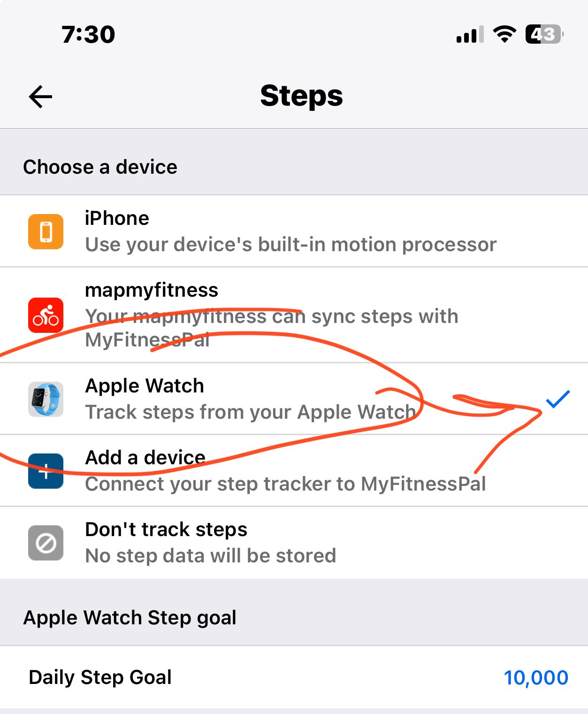Go back using the arrow icon
The width and height of the screenshot is (588, 714).
click(x=40, y=97)
